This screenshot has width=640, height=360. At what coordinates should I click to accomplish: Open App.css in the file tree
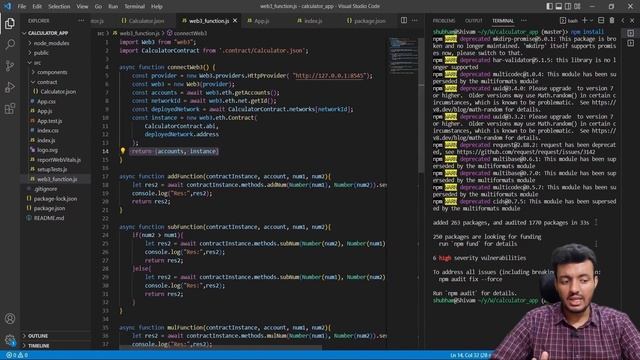coord(46,101)
